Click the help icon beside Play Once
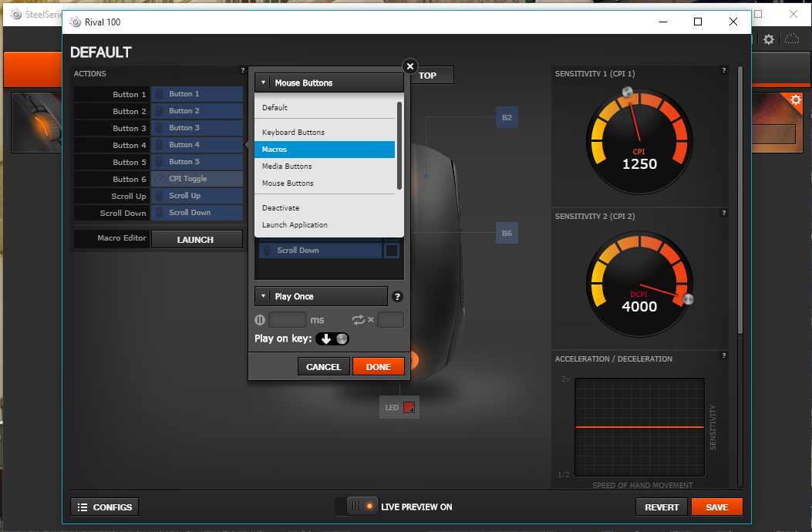The height and width of the screenshot is (532, 812). click(397, 297)
